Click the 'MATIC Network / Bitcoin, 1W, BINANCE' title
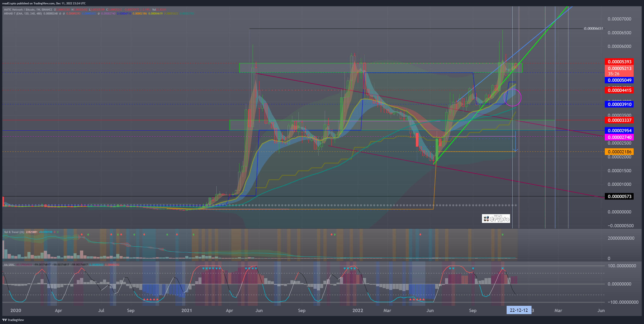Screen dimensions: 644x324 pos(28,9)
